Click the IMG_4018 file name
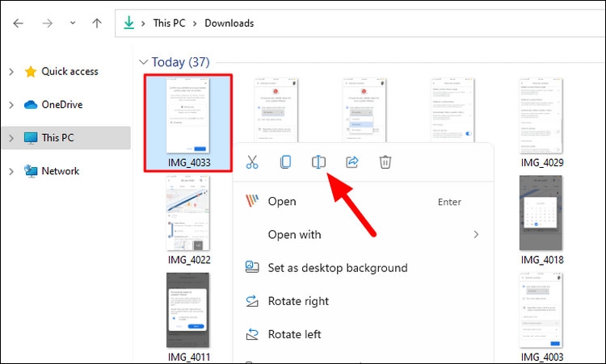The width and height of the screenshot is (606, 364). (x=542, y=260)
